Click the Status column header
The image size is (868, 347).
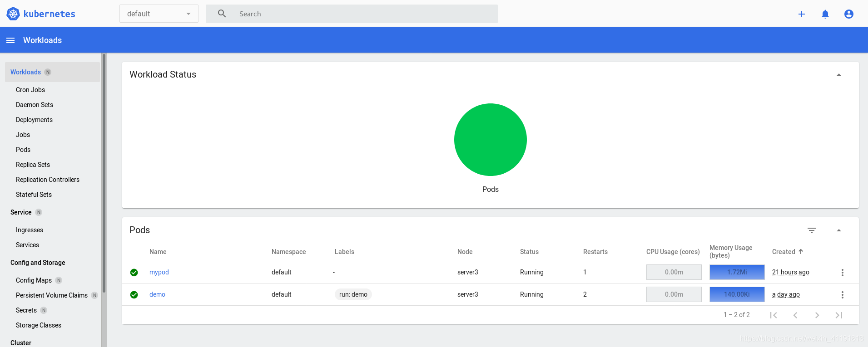tap(529, 252)
